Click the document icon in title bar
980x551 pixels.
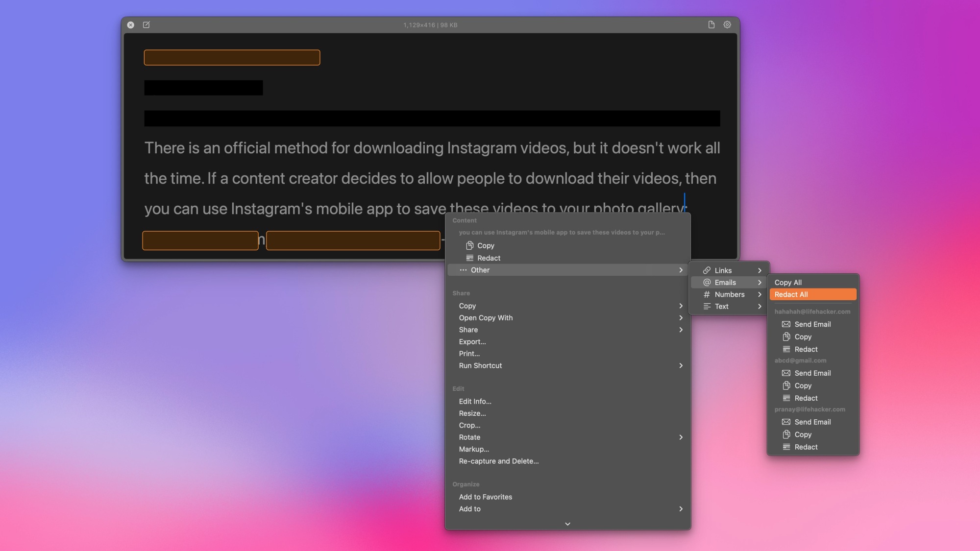[711, 24]
